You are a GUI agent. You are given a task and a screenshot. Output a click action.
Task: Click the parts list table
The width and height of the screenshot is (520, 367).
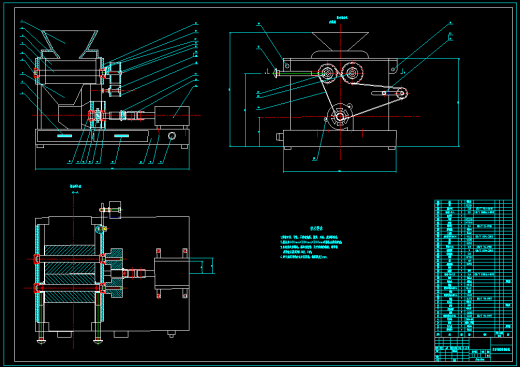473,269
